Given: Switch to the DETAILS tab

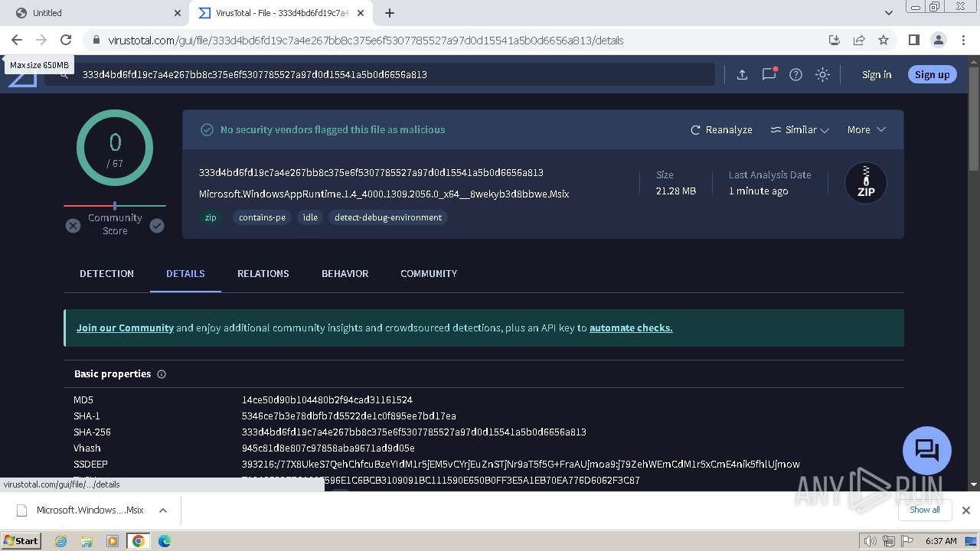Looking at the screenshot, I should [x=185, y=273].
